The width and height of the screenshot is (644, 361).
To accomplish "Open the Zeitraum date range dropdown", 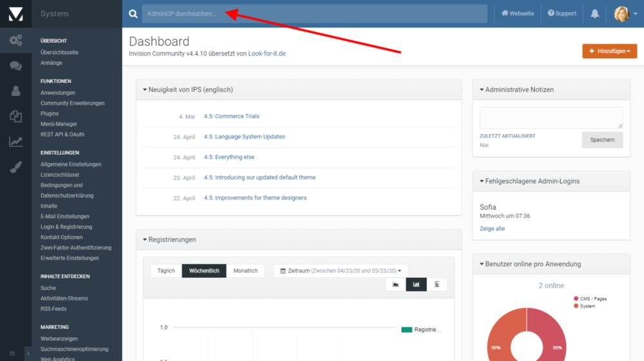I will click(341, 271).
